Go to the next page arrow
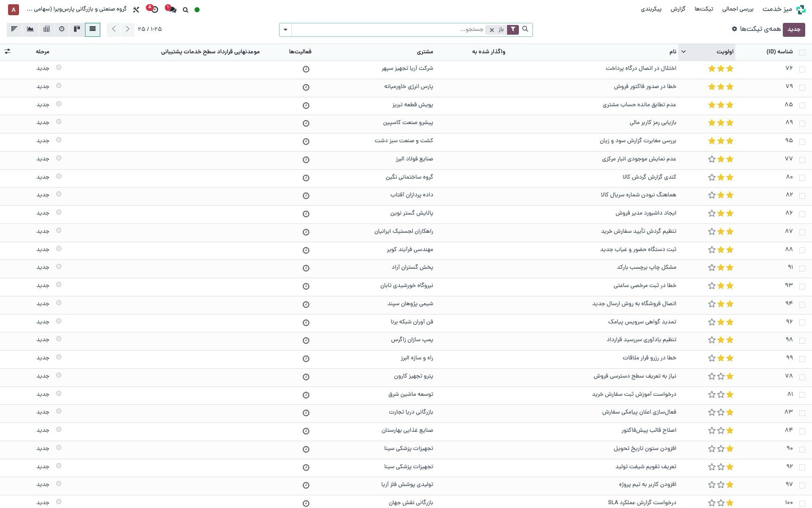The height and width of the screenshot is (508, 812). click(114, 29)
